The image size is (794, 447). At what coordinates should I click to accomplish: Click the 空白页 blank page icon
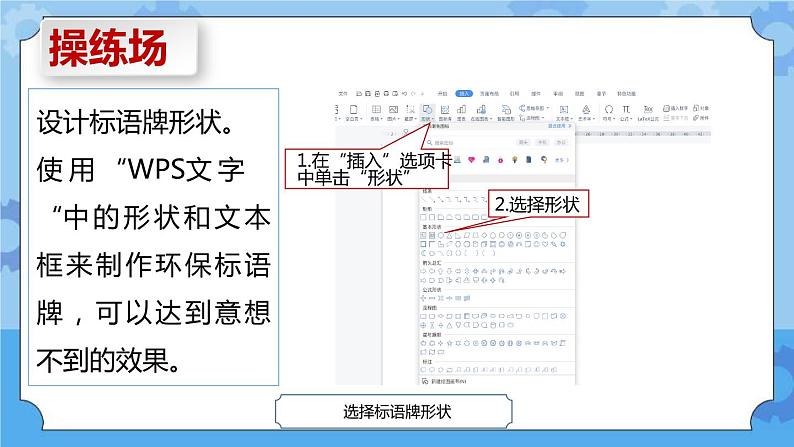tap(353, 109)
